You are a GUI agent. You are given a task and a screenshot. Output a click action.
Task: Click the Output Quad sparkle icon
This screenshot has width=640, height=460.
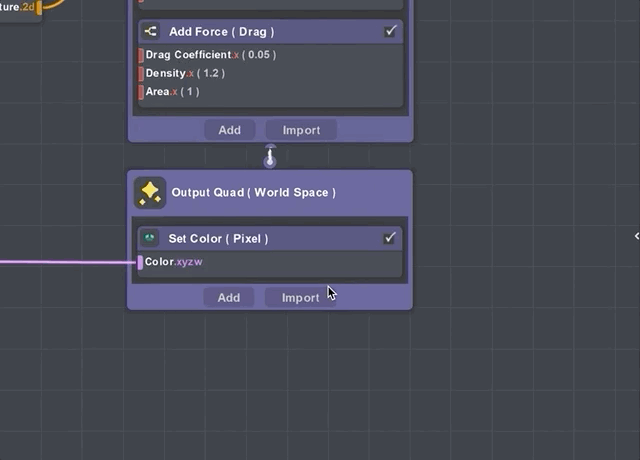coord(150,193)
